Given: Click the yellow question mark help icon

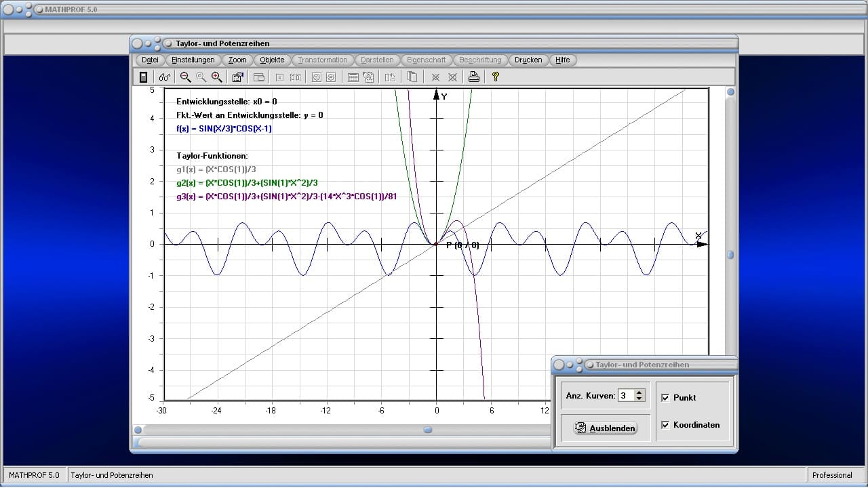Looking at the screenshot, I should click(496, 77).
